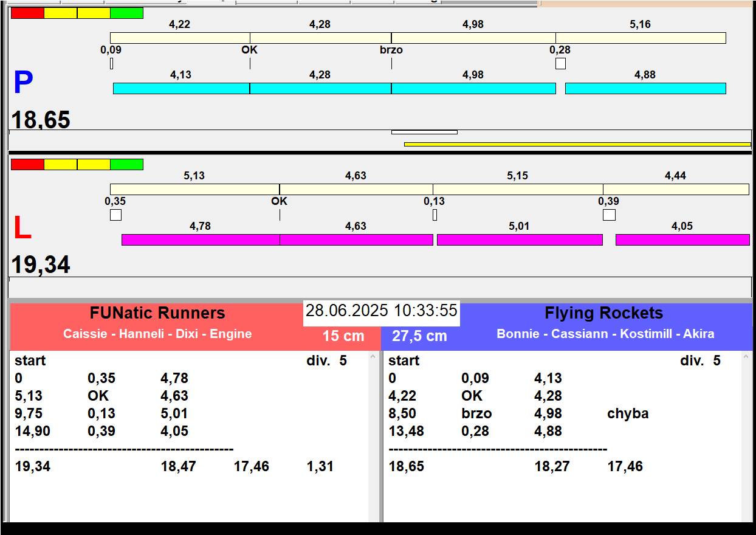Click the small box under 0,28 in lane P

pyautogui.click(x=560, y=63)
